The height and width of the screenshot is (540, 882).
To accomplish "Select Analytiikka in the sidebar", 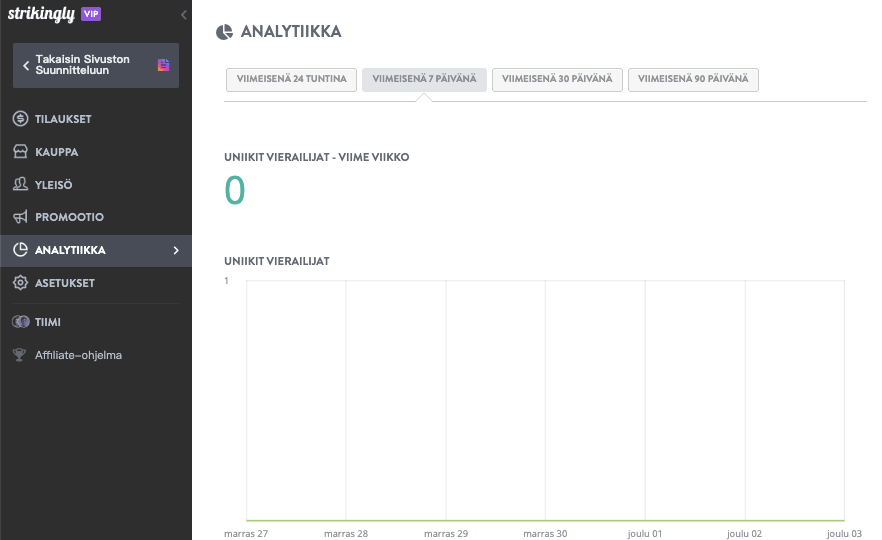I will [96, 250].
